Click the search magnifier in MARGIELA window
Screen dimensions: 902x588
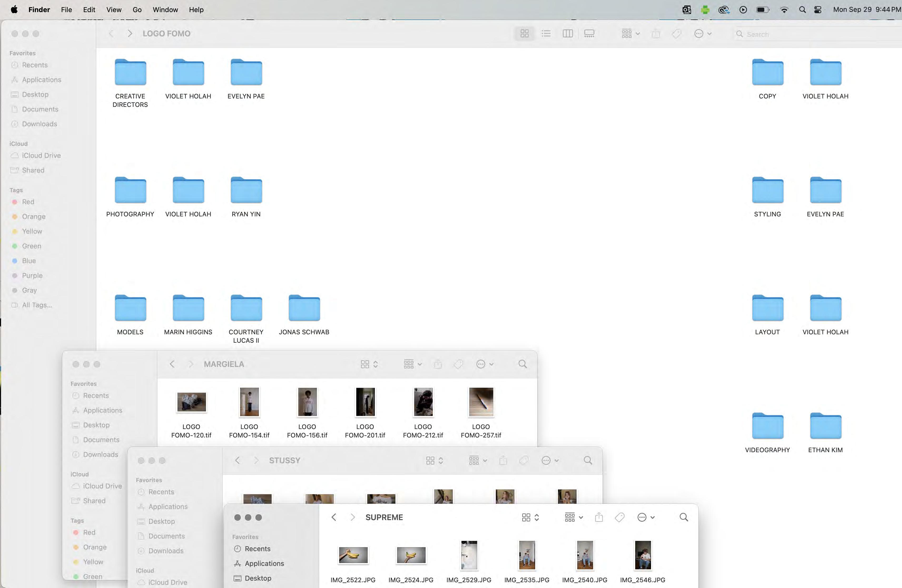522,364
